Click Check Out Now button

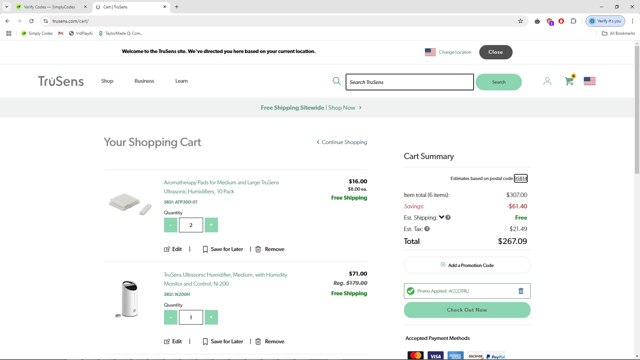coord(467,310)
